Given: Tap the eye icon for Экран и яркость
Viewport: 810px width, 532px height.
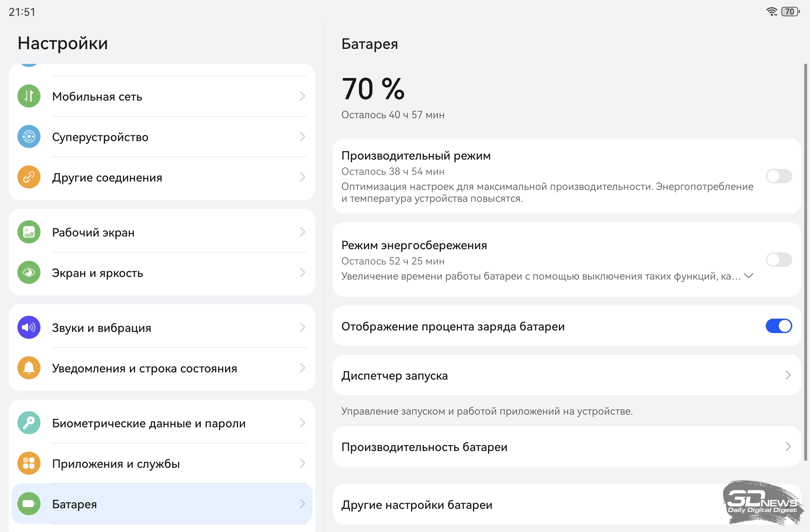Looking at the screenshot, I should click(x=29, y=272).
